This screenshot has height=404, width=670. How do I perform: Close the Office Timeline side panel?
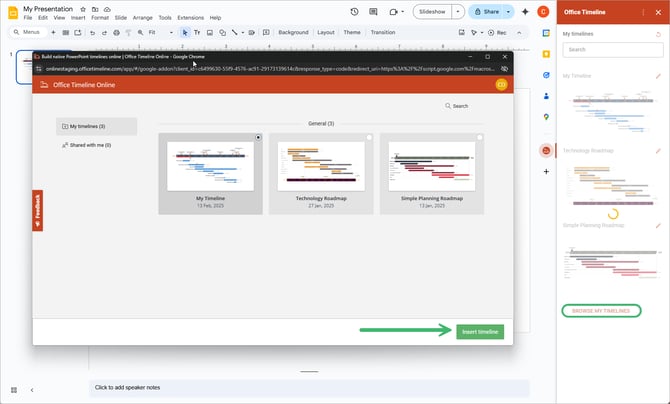[x=658, y=12]
